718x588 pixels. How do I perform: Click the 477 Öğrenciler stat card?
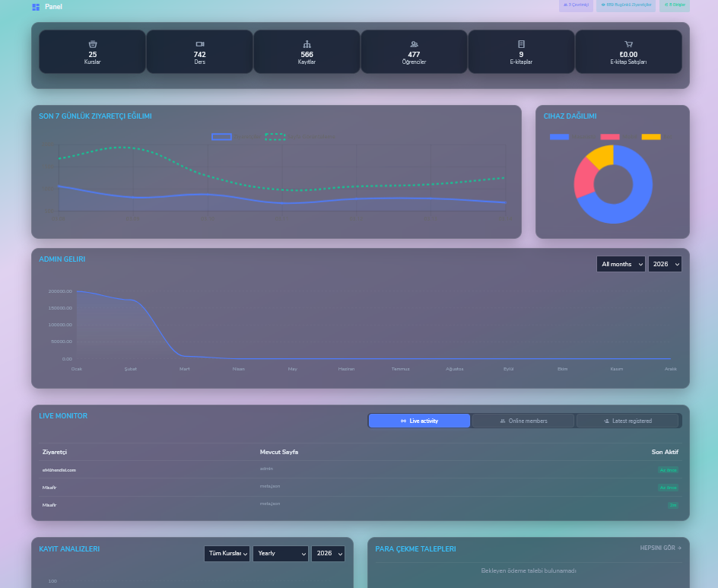click(x=414, y=52)
